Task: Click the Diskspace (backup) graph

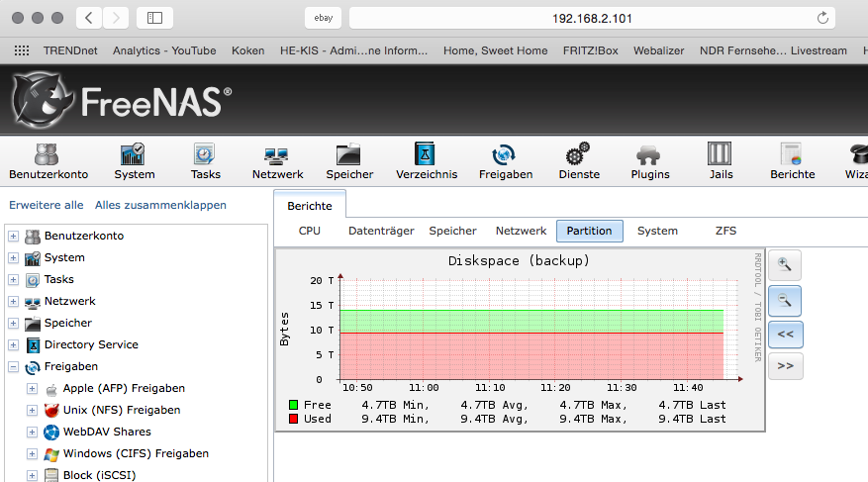Action: (x=521, y=339)
